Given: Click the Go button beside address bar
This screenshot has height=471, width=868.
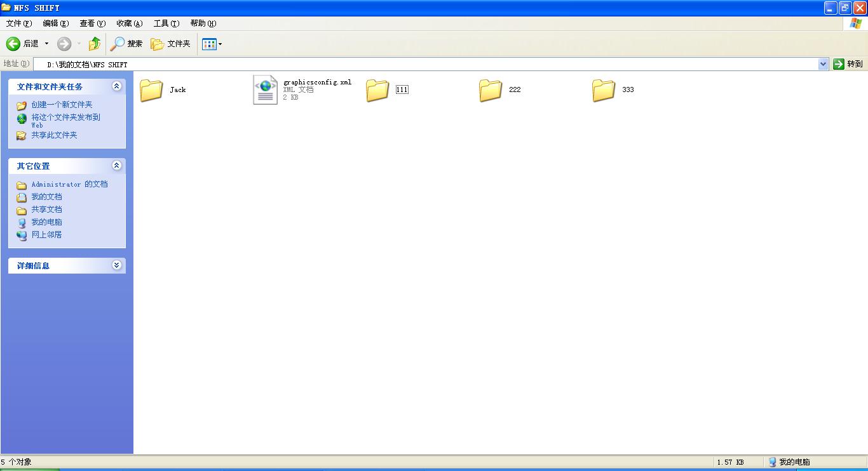Looking at the screenshot, I should 848,64.
